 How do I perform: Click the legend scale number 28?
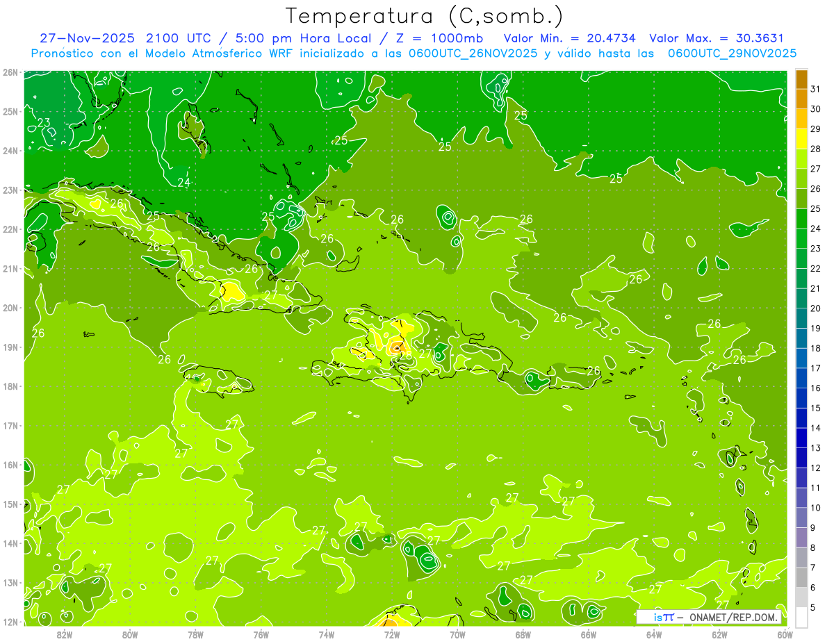815,149
